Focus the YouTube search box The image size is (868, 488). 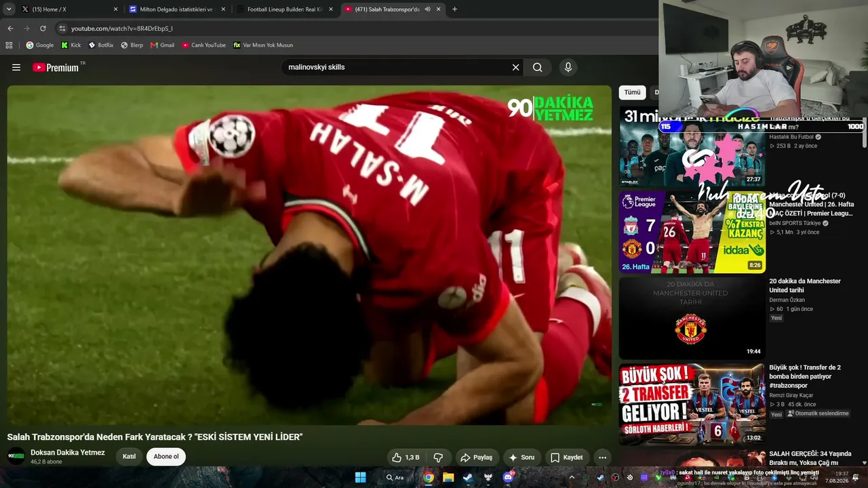point(397,67)
